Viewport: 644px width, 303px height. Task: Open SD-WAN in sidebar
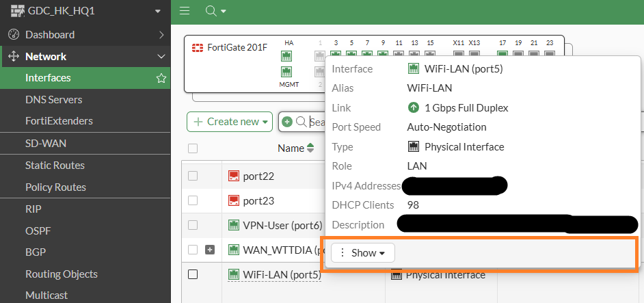pyautogui.click(x=46, y=144)
